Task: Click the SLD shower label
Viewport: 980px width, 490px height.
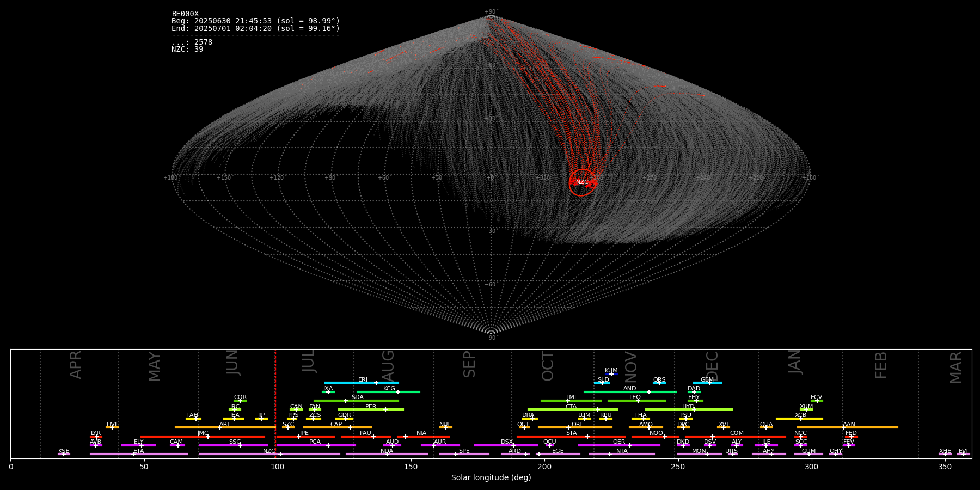Action: [x=603, y=380]
